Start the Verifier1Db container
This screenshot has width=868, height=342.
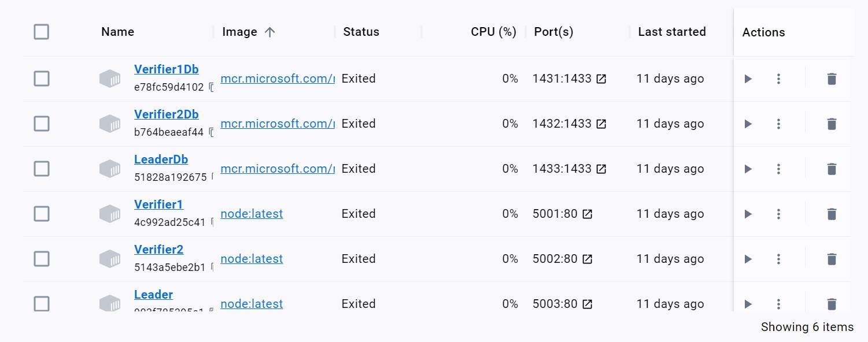pos(748,79)
